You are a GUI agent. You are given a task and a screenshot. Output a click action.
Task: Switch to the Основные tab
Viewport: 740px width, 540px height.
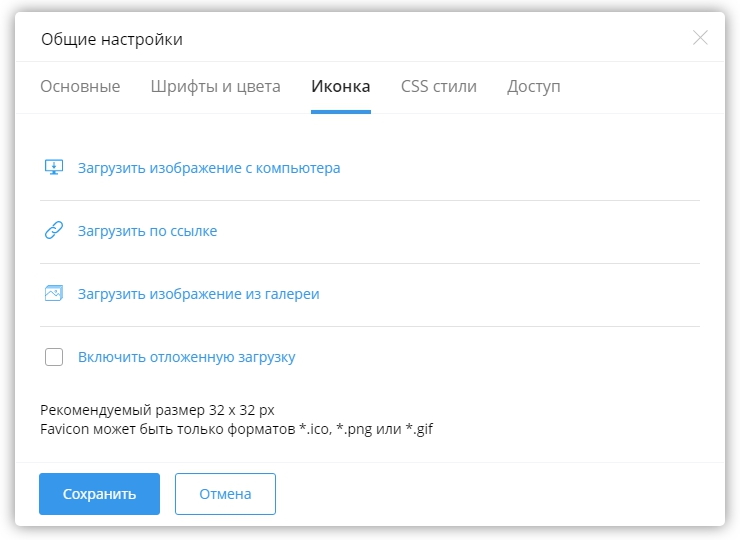click(80, 87)
